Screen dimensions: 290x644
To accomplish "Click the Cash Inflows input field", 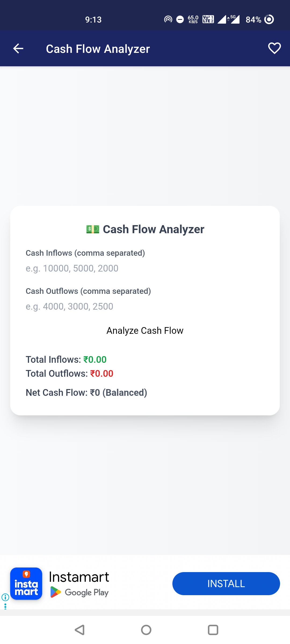I will point(145,268).
